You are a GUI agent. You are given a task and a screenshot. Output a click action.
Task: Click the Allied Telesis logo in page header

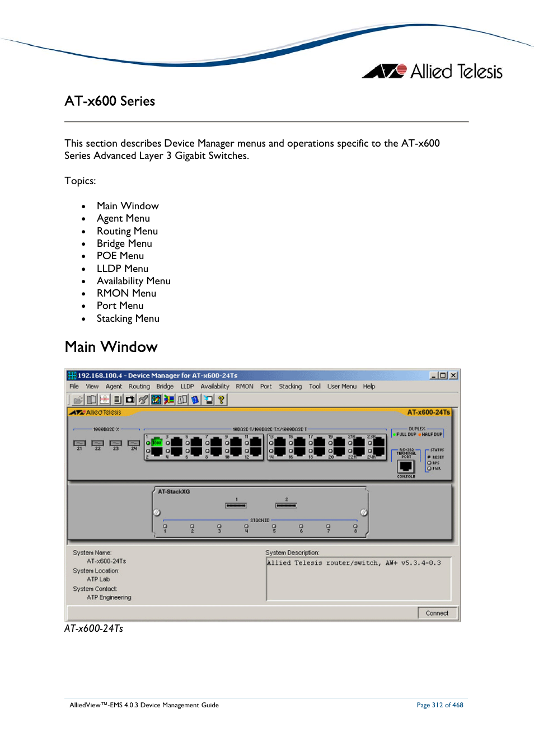pos(432,72)
